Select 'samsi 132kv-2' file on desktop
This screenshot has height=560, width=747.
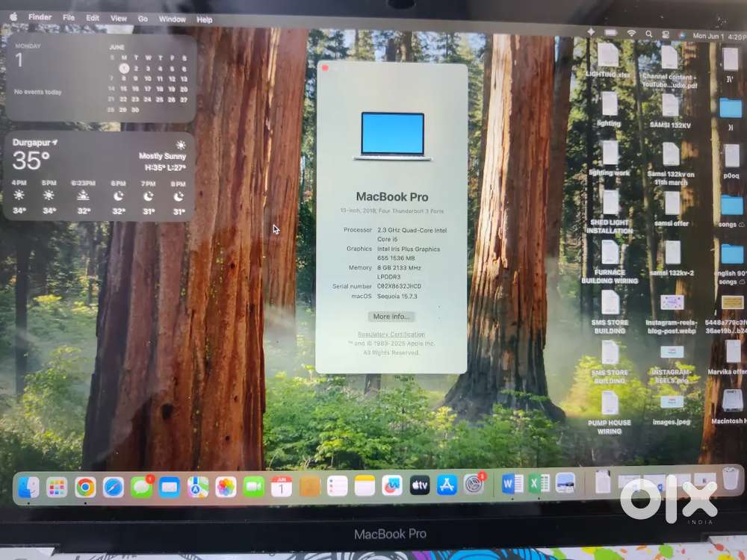point(672,259)
